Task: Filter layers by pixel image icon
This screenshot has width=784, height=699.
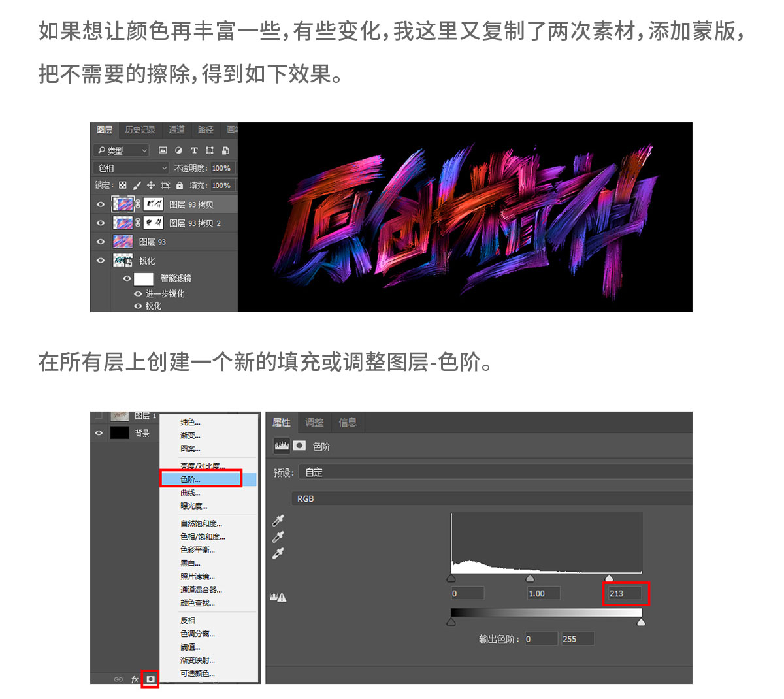Action: [x=163, y=150]
